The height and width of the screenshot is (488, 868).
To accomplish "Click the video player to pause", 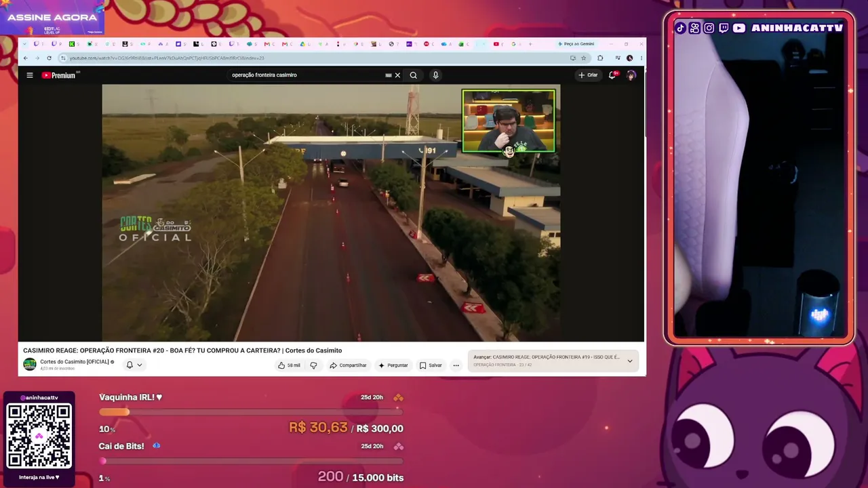I will (x=331, y=212).
